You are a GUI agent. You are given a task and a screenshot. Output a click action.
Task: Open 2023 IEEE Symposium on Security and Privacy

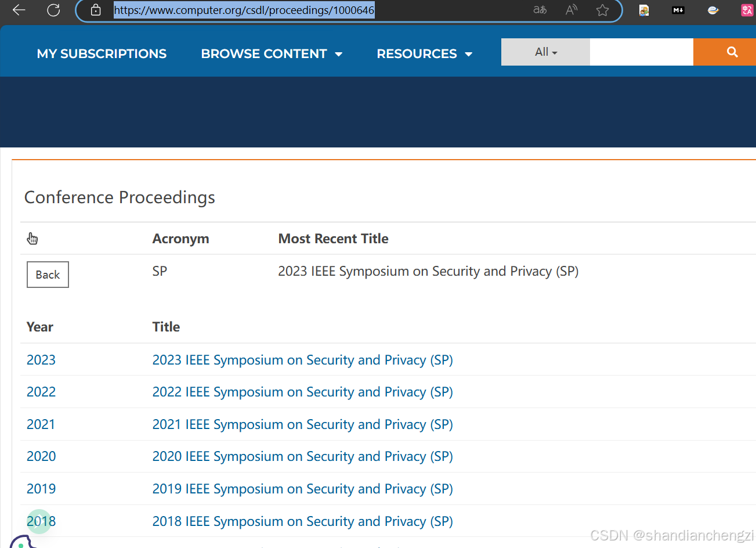302,360
